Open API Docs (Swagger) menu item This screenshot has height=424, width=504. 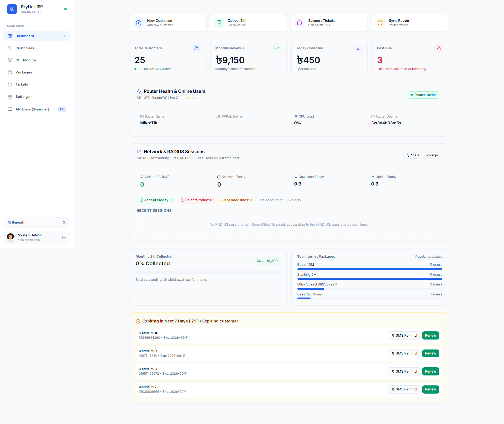[x=37, y=109]
